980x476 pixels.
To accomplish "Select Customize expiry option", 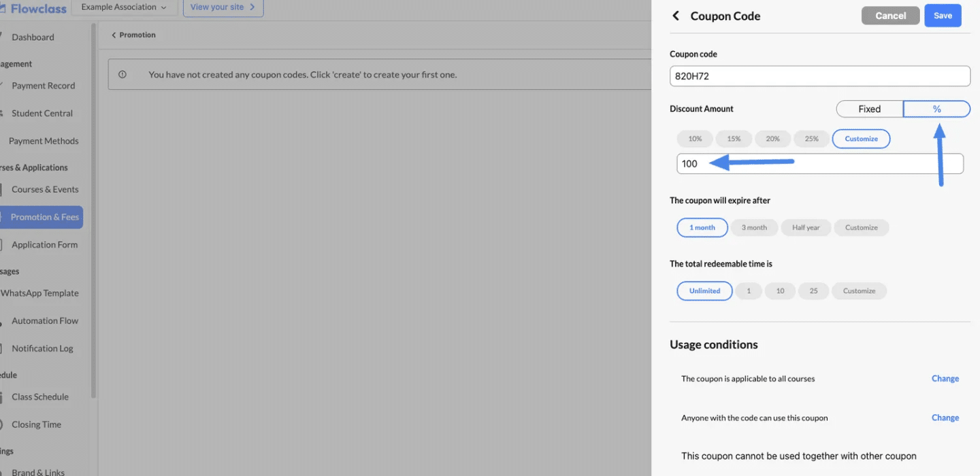I will pyautogui.click(x=862, y=228).
